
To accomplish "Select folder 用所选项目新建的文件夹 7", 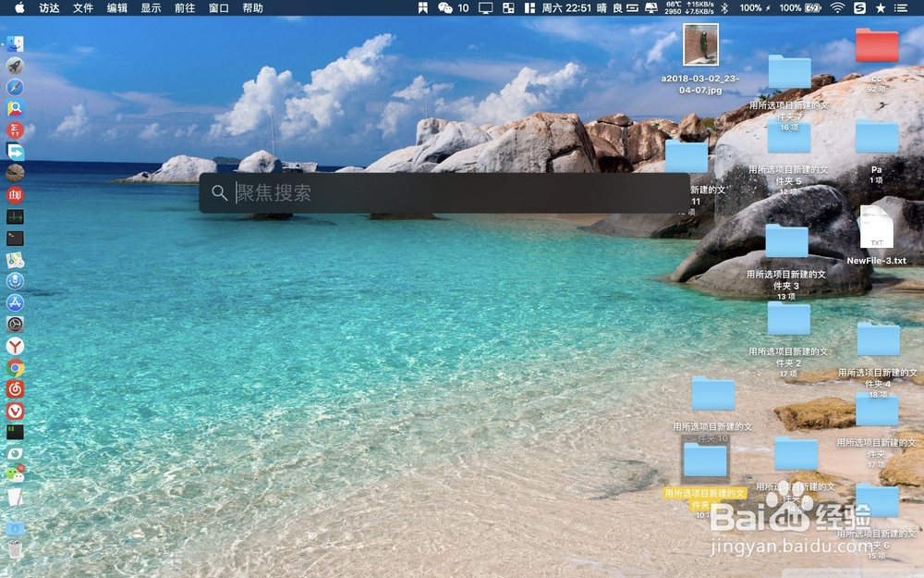I will pos(790,71).
